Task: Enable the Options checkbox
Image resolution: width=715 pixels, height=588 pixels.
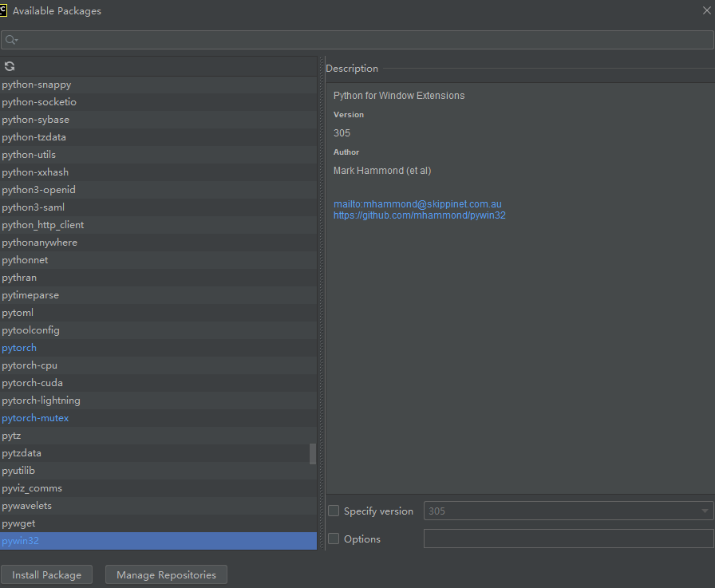Action: click(334, 539)
